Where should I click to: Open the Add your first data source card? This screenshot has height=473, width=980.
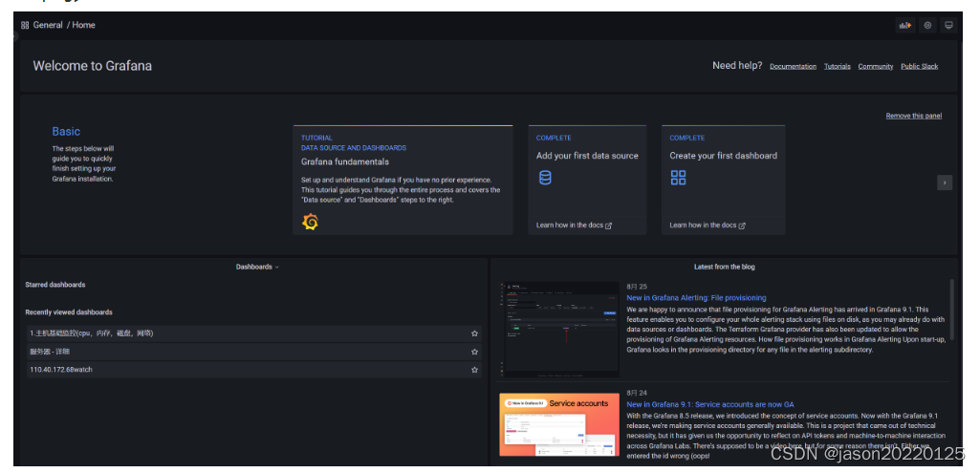pyautogui.click(x=587, y=180)
